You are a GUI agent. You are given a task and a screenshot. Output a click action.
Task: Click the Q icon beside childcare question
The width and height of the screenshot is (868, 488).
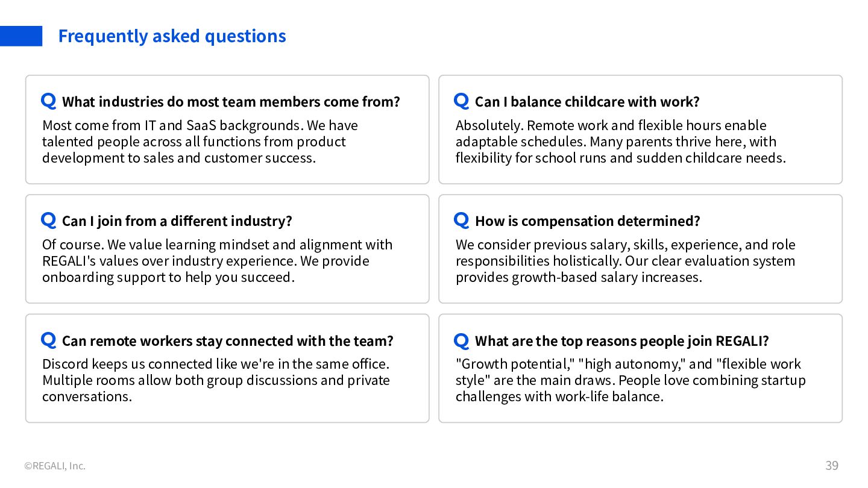461,101
